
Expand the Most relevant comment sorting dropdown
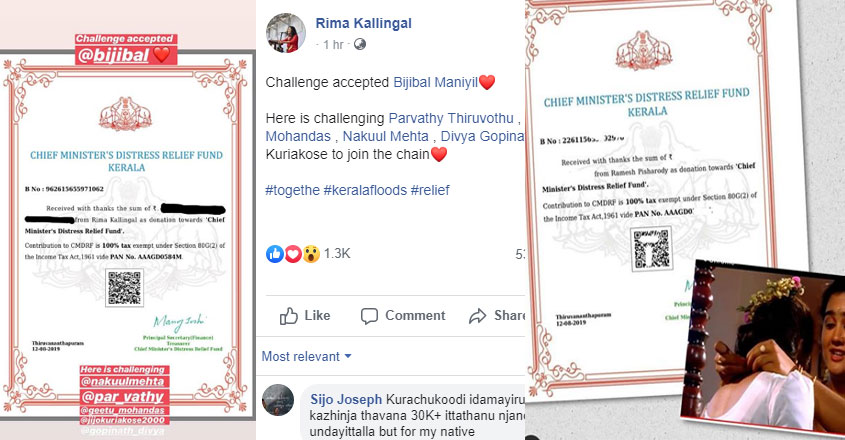(x=306, y=356)
